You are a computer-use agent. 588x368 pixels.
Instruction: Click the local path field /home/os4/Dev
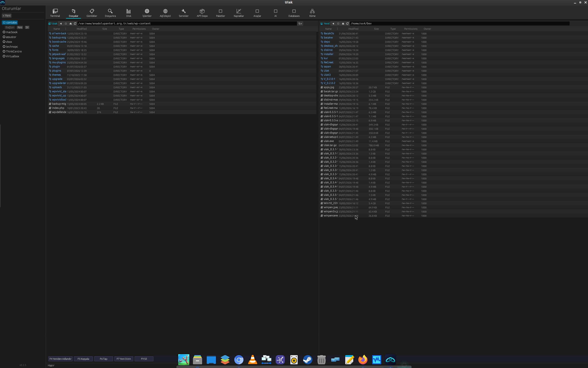tap(460, 24)
